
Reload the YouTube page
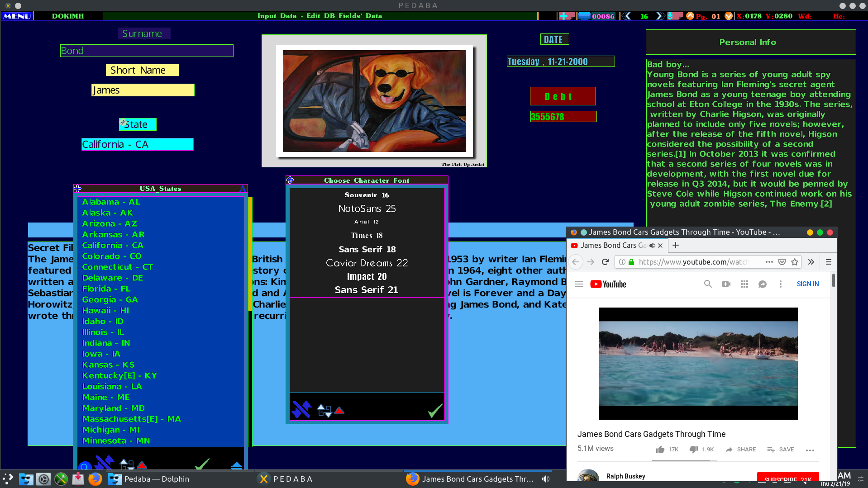coord(605,262)
